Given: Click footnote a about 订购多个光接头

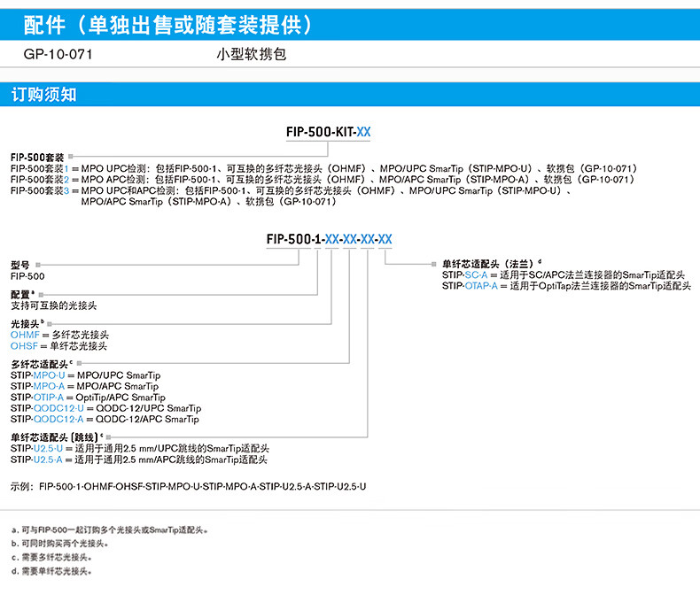Looking at the screenshot, I should [x=110, y=529].
